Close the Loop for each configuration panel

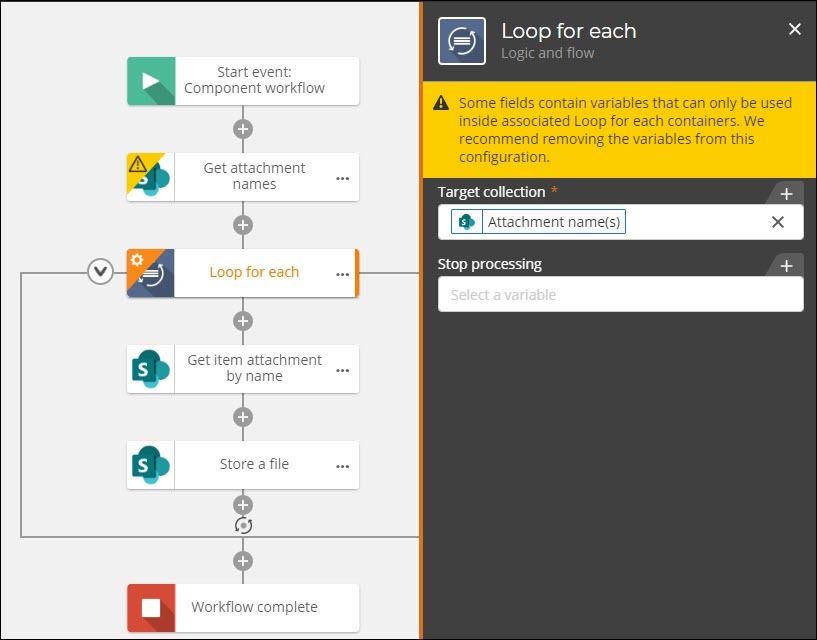(795, 29)
